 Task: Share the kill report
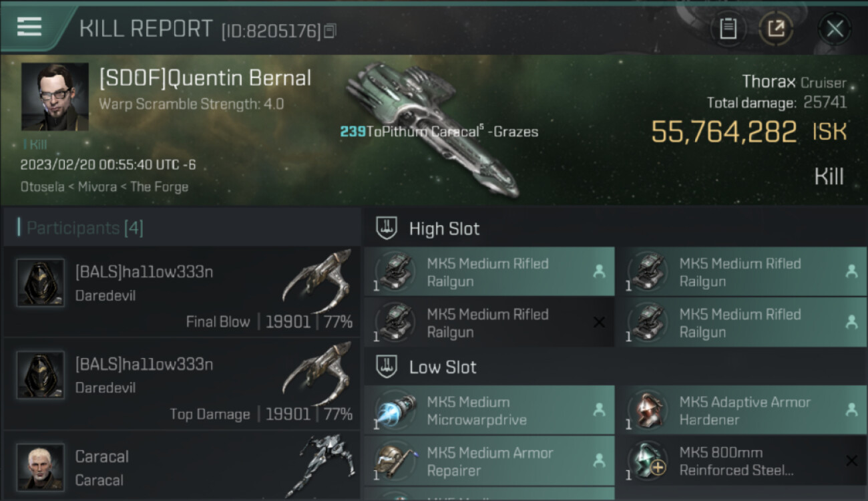coord(776,29)
